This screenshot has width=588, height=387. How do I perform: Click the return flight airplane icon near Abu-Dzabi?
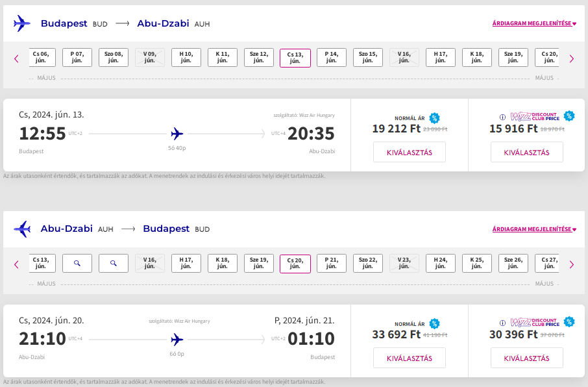(x=22, y=229)
